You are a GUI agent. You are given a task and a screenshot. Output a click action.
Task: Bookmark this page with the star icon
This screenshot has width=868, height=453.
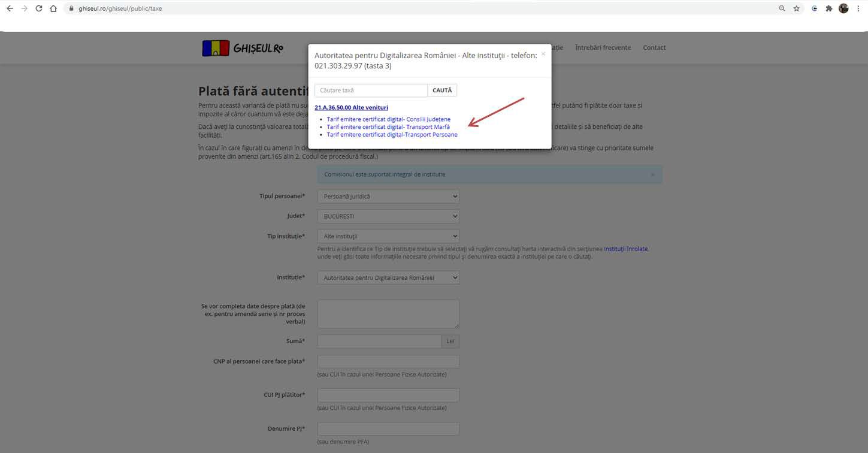point(797,8)
